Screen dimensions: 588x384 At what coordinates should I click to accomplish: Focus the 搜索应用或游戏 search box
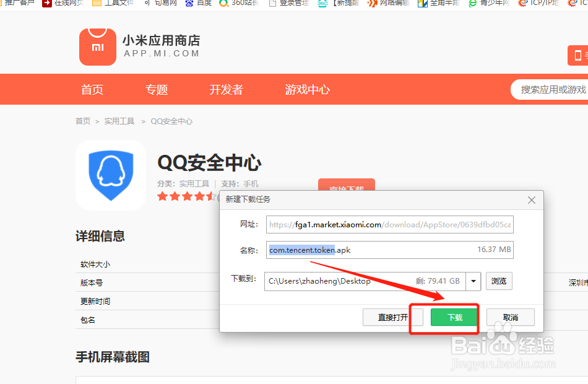point(550,89)
